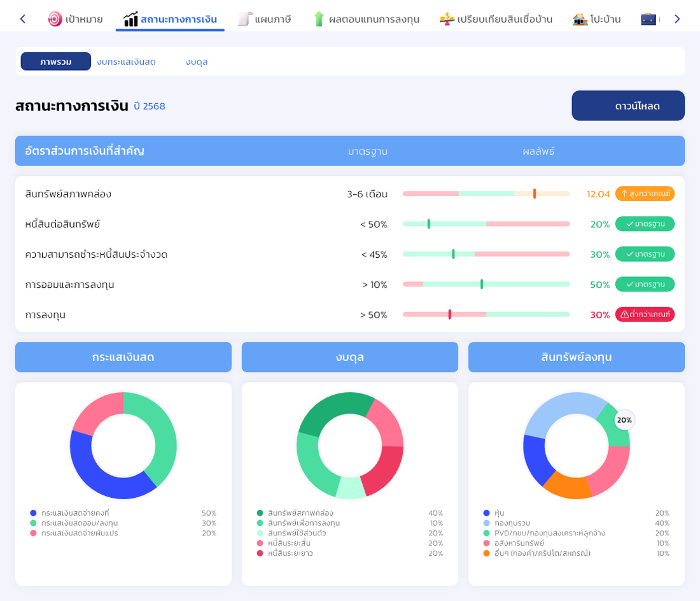Click the กองทุนรวม legend label
The height and width of the screenshot is (601, 700).
click(x=512, y=523)
